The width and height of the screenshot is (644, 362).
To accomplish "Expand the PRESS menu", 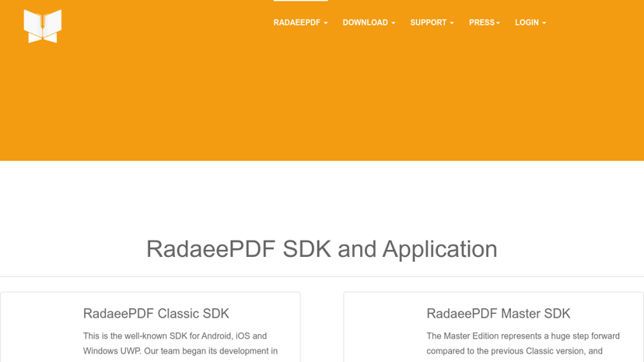I will click(485, 23).
